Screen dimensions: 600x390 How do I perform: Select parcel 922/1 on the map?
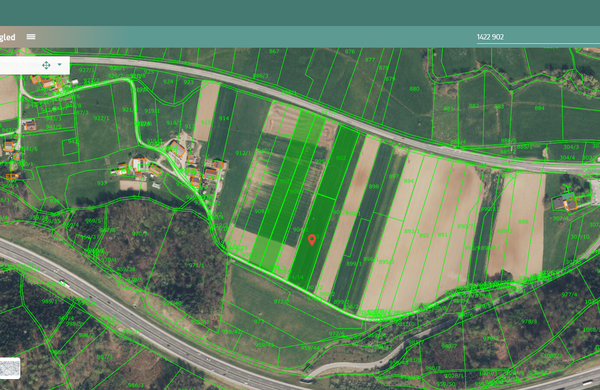(101, 118)
